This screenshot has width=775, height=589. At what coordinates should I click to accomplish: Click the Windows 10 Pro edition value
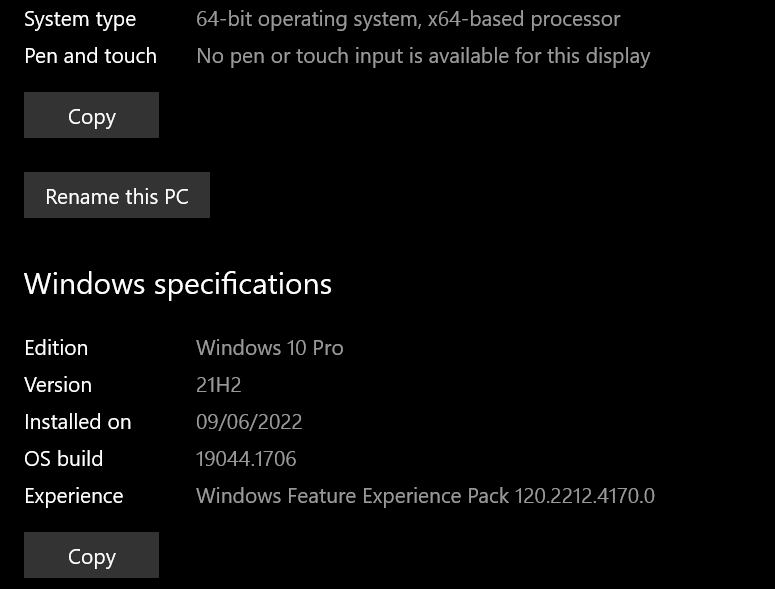[269, 348]
